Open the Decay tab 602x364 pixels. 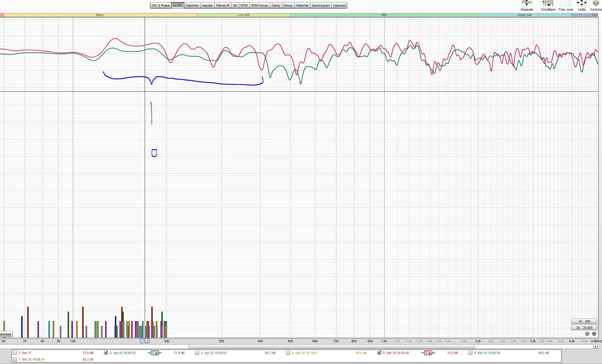(x=288, y=5)
